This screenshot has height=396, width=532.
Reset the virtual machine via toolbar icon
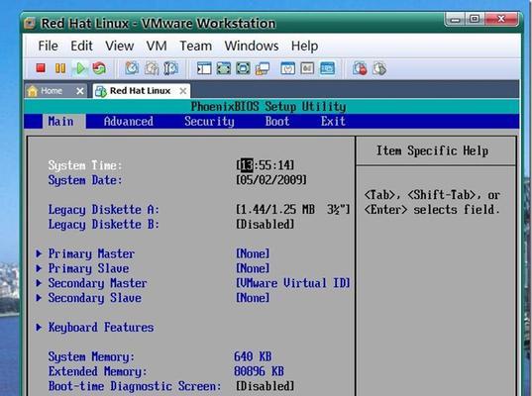99,68
